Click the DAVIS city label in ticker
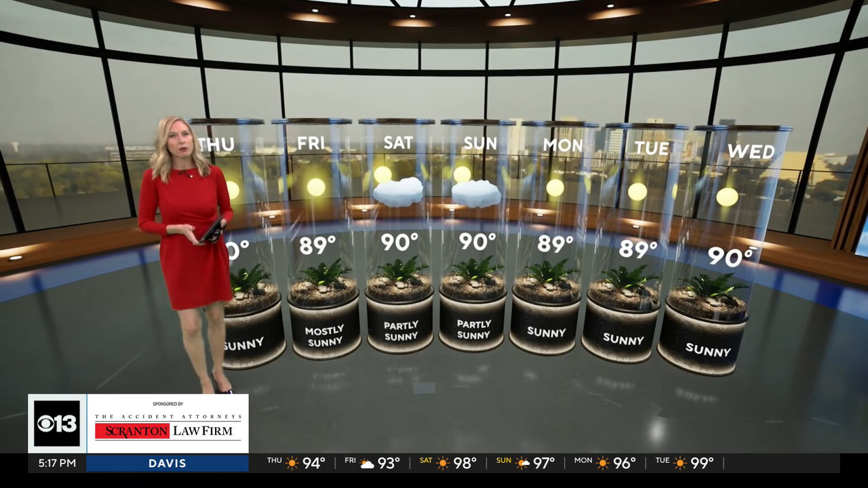The image size is (868, 488). tap(167, 464)
